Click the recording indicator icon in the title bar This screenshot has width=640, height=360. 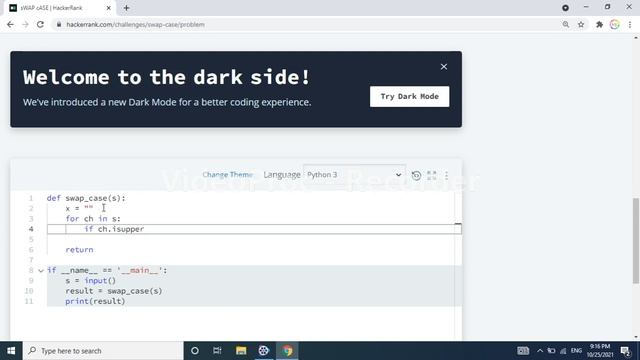[x=565, y=8]
